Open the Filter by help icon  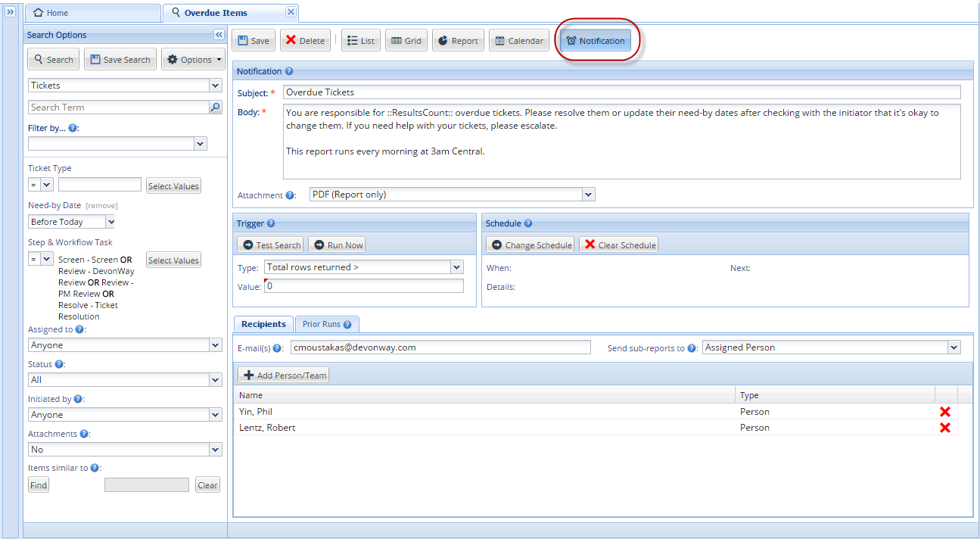pos(73,128)
